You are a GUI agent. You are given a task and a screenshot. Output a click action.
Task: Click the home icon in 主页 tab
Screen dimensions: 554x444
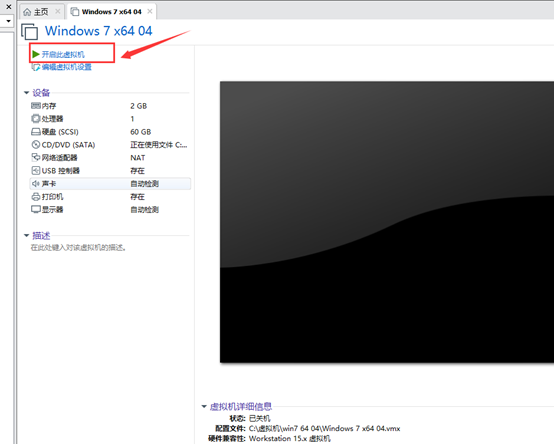click(27, 12)
